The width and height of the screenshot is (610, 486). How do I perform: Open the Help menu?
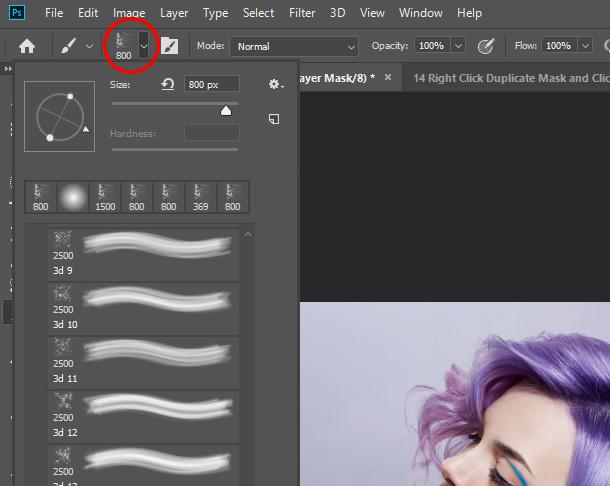(x=469, y=13)
